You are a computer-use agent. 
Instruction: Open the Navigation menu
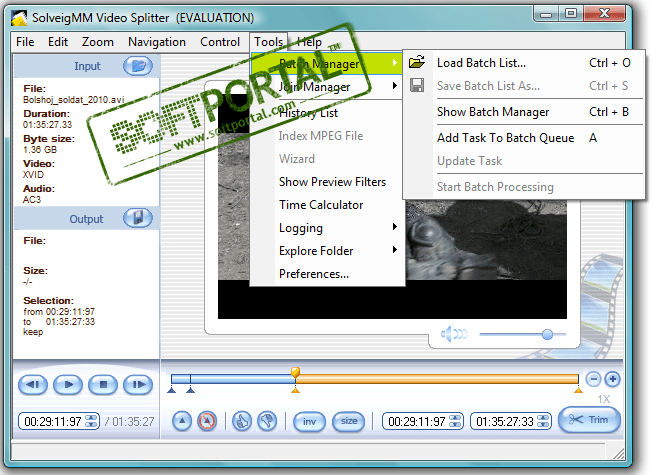point(157,42)
